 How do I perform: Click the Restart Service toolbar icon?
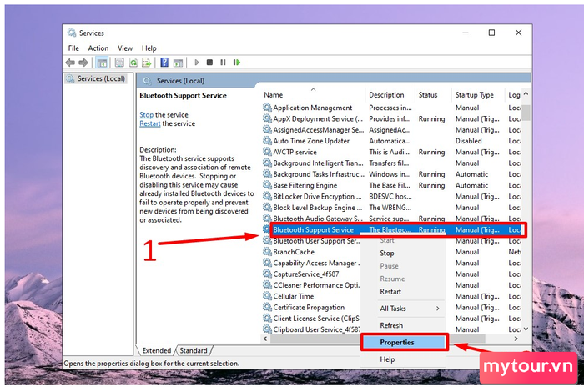click(x=236, y=63)
